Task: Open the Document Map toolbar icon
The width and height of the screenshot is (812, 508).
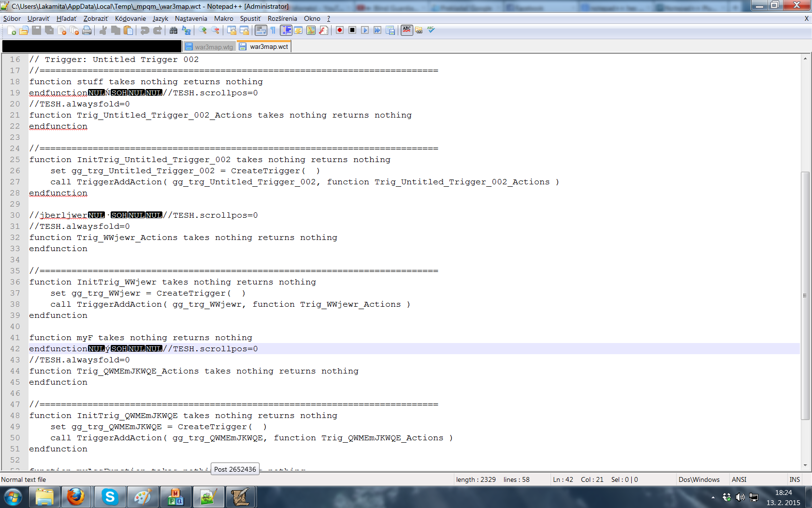Action: [311, 30]
